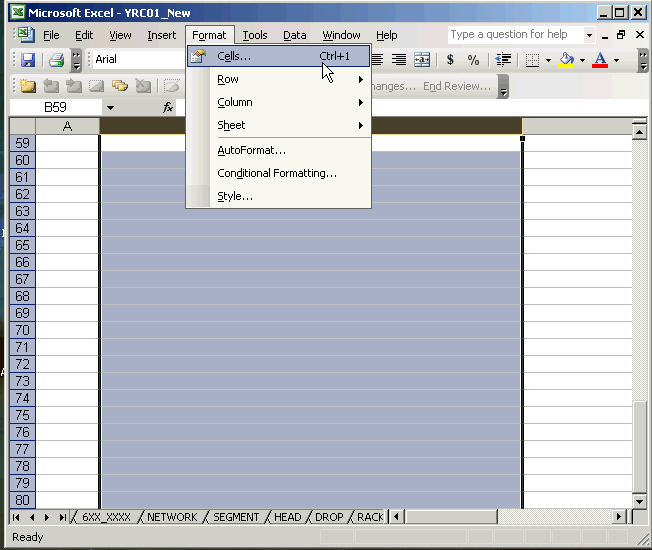
Task: Click the Format Cells icon in menu
Action: coord(199,56)
